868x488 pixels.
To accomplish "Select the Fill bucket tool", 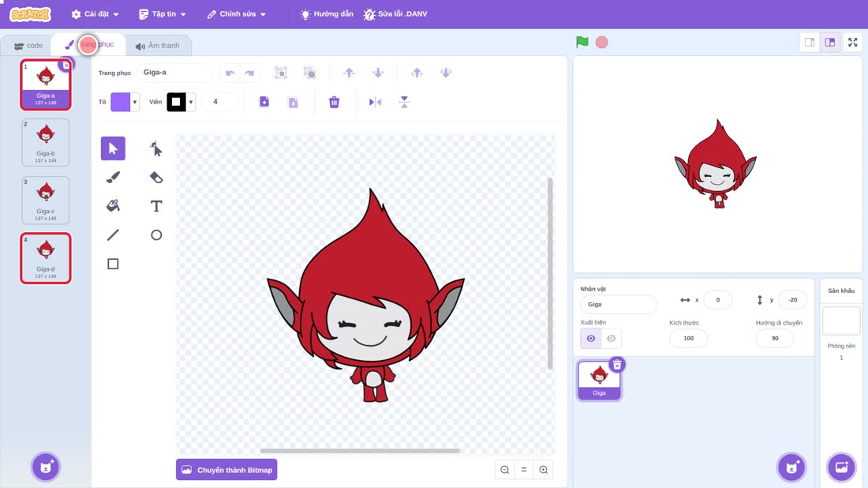I will pyautogui.click(x=113, y=206).
